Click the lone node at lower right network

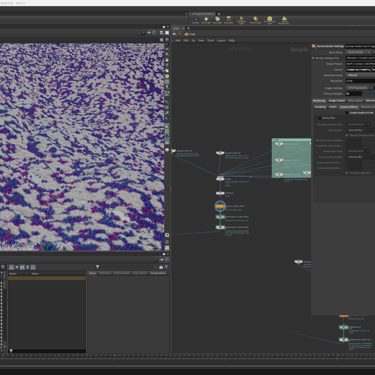298,262
